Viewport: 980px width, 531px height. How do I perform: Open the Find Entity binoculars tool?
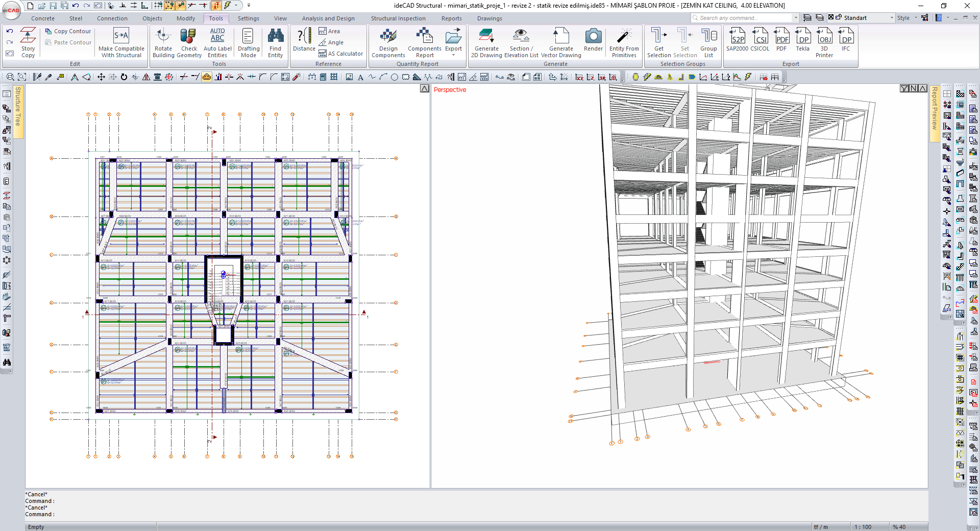coord(275,42)
